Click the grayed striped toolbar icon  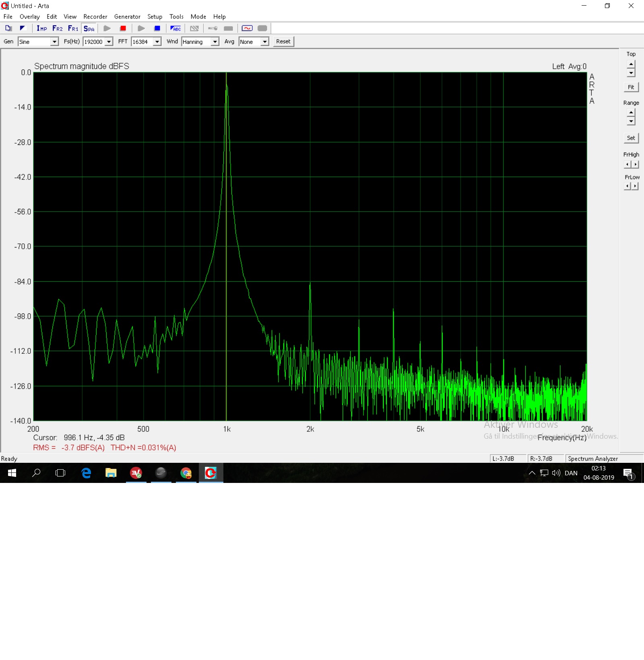[194, 28]
